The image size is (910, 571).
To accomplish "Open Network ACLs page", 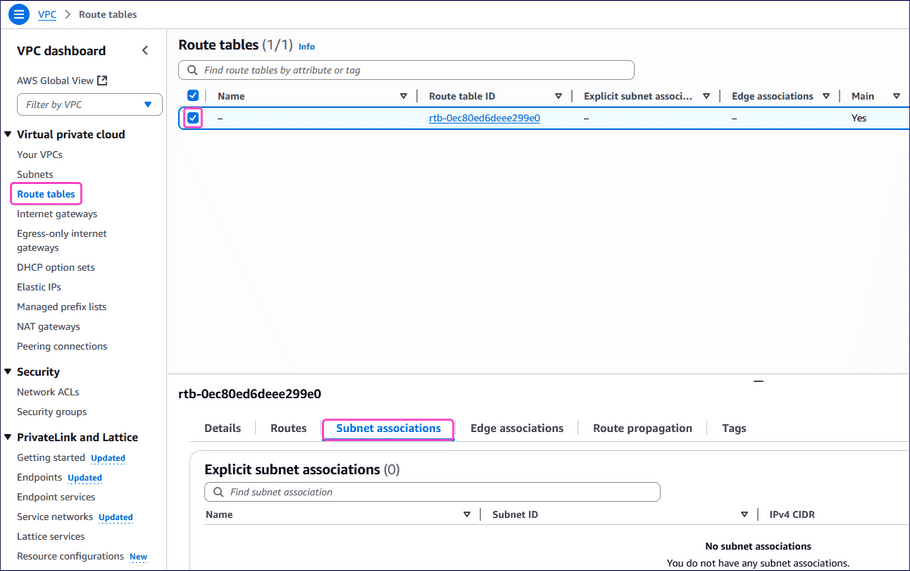I will coord(48,392).
